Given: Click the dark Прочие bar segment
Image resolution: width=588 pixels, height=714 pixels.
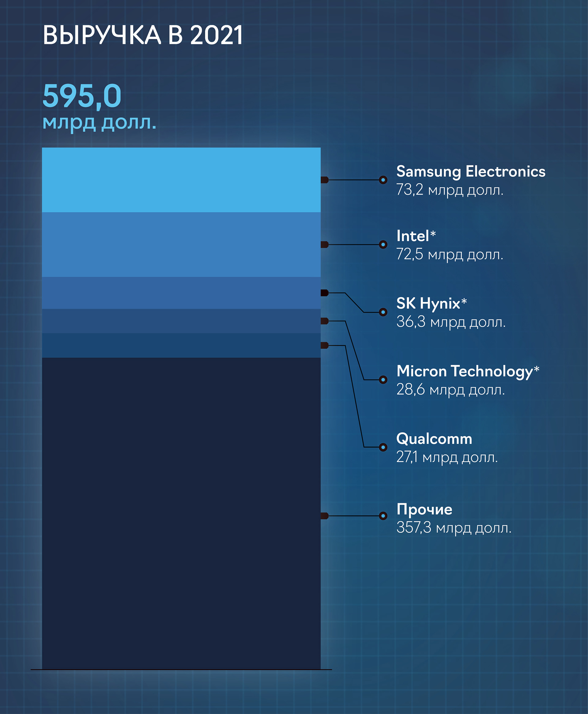Looking at the screenshot, I should (181, 513).
